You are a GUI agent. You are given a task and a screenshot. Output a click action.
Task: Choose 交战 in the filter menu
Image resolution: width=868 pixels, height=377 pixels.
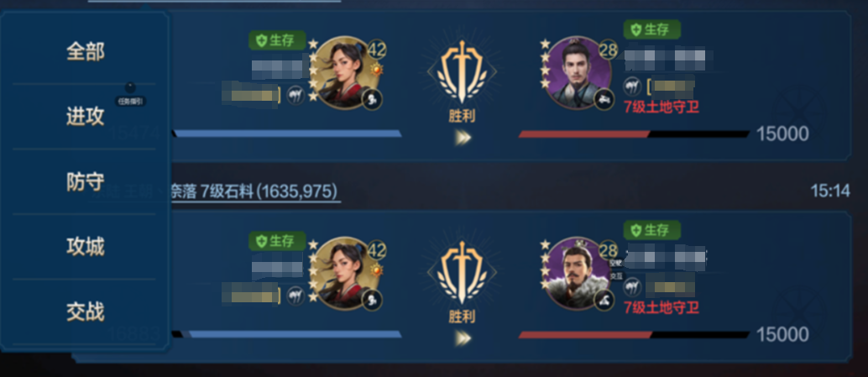86,312
